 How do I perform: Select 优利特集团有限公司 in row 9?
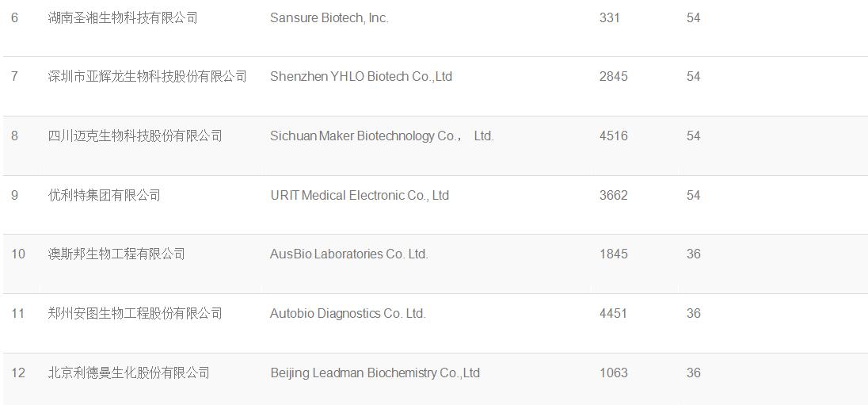(x=104, y=195)
